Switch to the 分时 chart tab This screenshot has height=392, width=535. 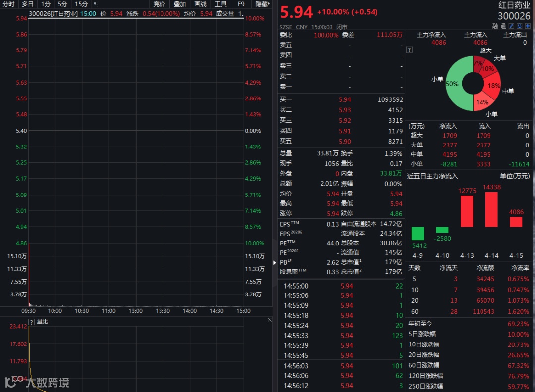pyautogui.click(x=8, y=4)
